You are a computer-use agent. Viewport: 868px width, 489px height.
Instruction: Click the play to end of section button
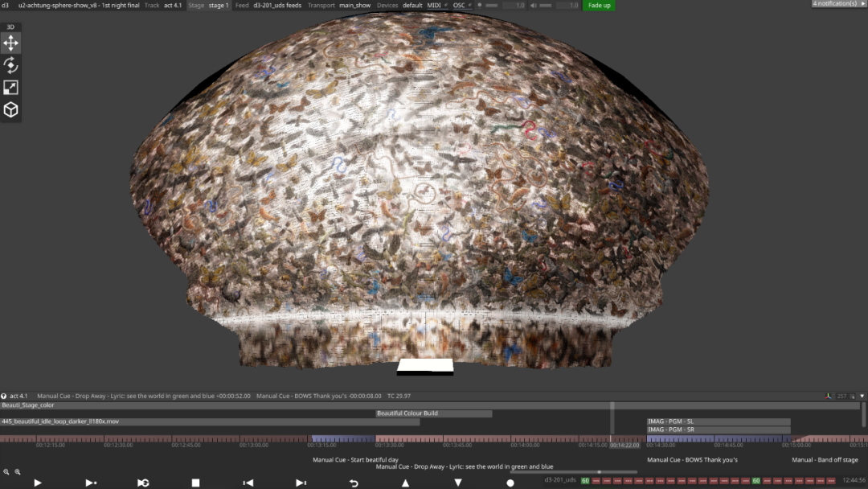tap(91, 483)
